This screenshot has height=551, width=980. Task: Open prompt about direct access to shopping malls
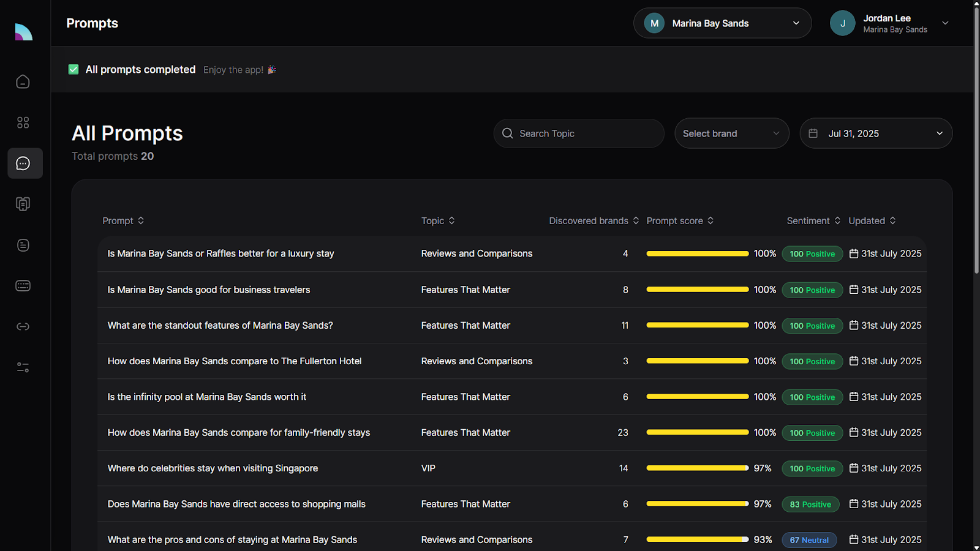pyautogui.click(x=236, y=504)
